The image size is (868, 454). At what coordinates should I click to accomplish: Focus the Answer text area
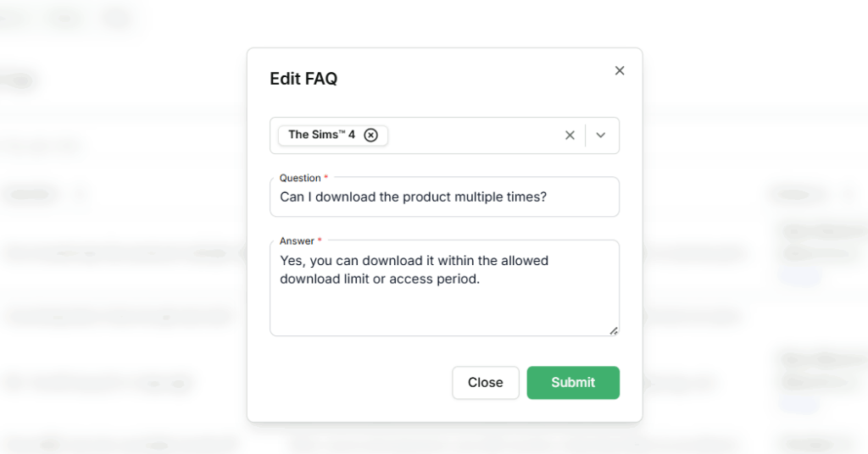444,305
